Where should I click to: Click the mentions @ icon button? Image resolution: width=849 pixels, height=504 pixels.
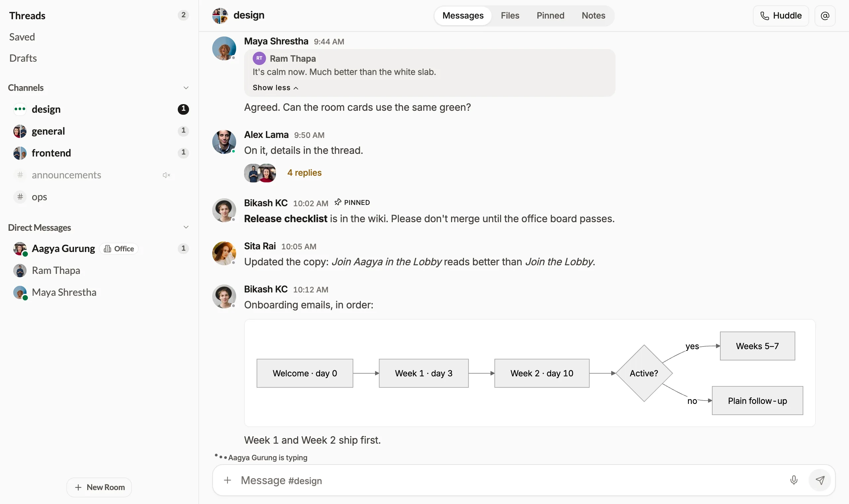(x=824, y=16)
